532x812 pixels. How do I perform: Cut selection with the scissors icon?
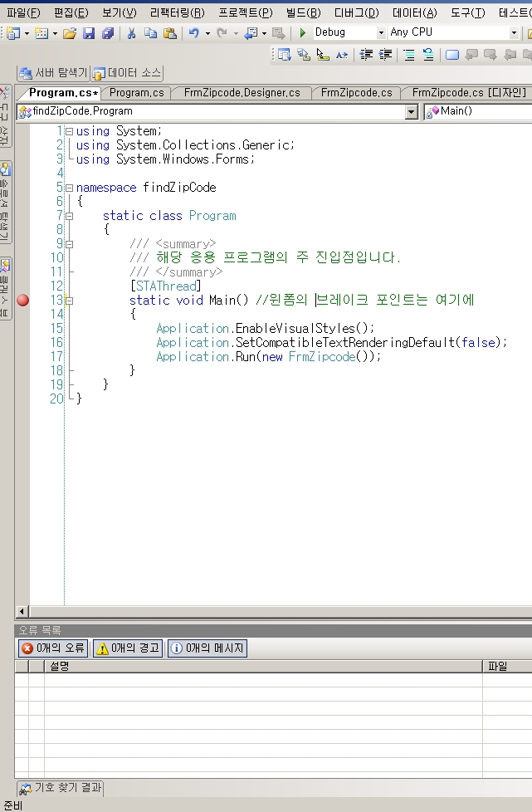click(131, 33)
